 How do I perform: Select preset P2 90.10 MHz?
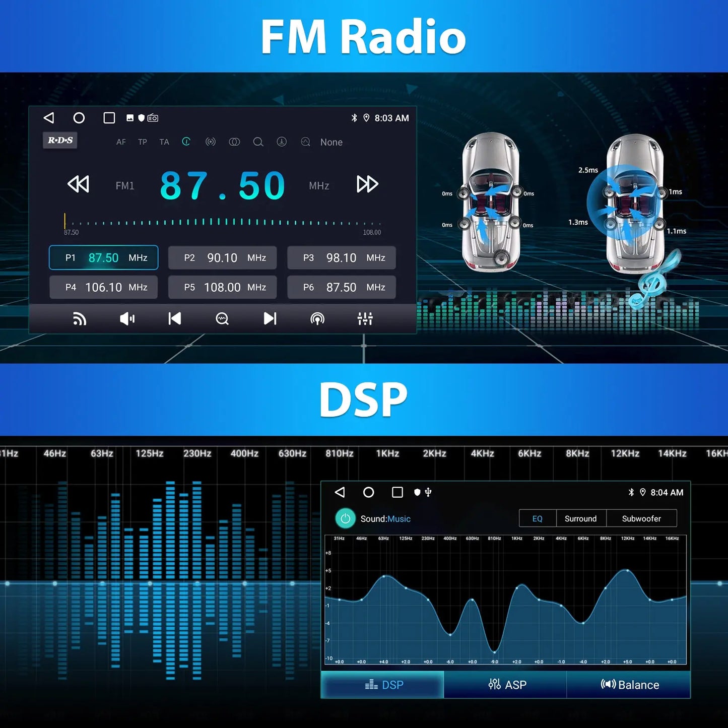pyautogui.click(x=222, y=258)
